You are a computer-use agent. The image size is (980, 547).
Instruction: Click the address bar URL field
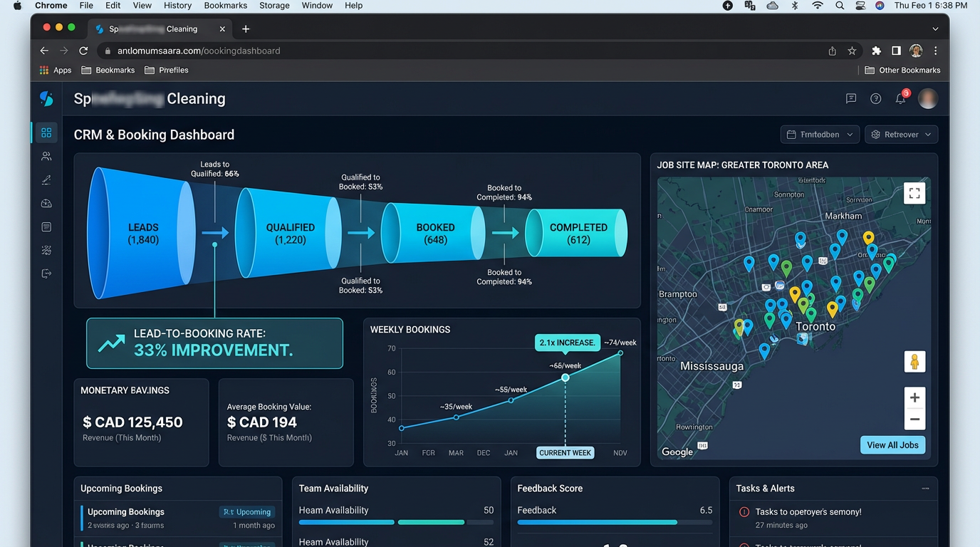pyautogui.click(x=463, y=51)
